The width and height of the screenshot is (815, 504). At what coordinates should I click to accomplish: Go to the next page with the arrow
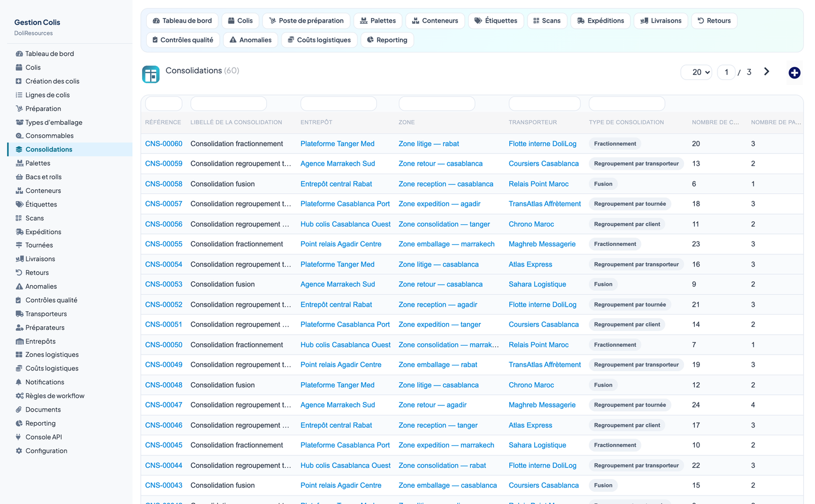(766, 72)
